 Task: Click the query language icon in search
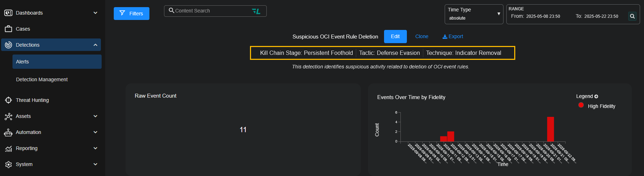point(256,11)
